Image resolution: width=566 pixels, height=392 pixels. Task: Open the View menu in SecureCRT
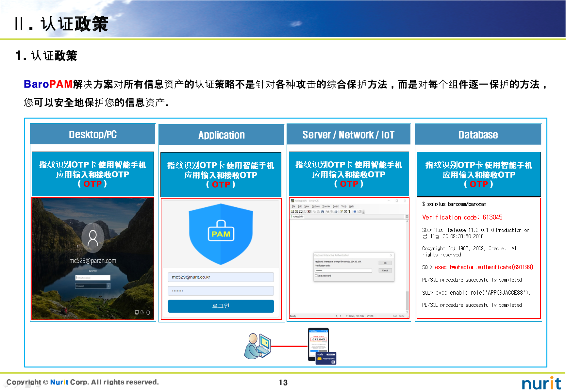307,206
